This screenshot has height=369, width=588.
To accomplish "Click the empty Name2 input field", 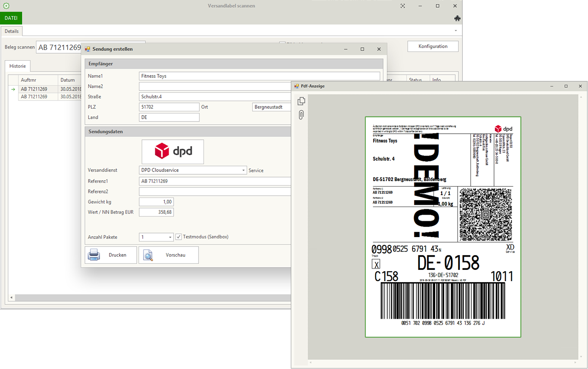I will (x=215, y=86).
